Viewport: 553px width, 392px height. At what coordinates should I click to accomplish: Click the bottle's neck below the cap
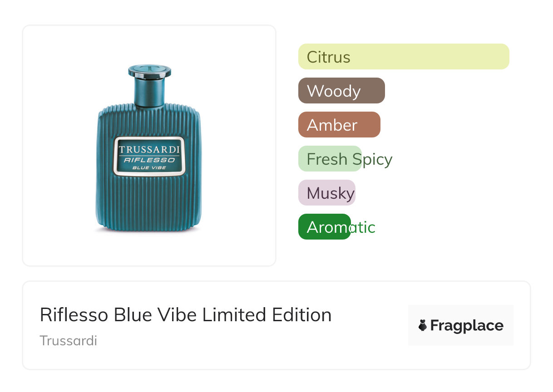pos(149,92)
